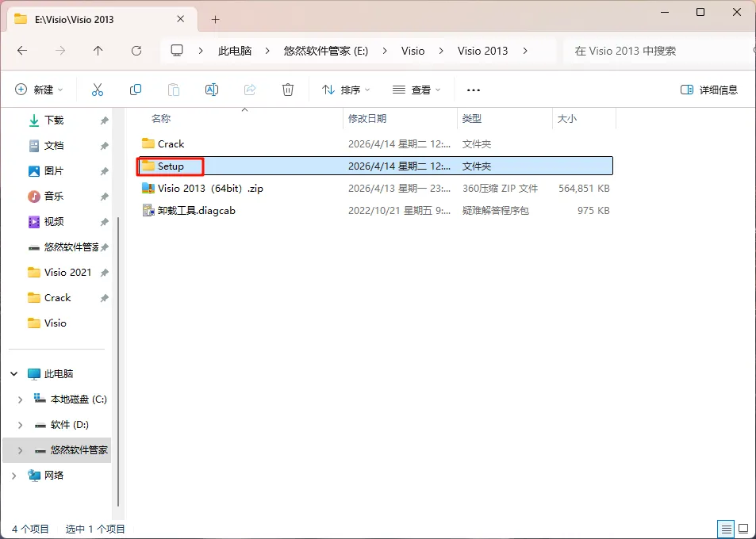Screen dimensions: 756x539
Task: Click the Copy icon in toolbar
Action: 136,90
